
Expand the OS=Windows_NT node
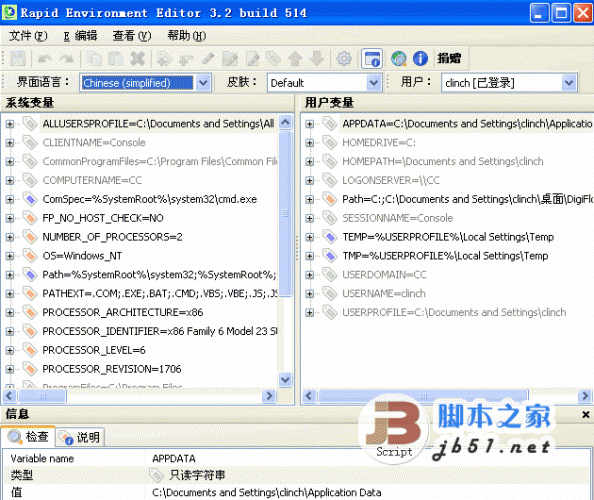pyautogui.click(x=10, y=256)
